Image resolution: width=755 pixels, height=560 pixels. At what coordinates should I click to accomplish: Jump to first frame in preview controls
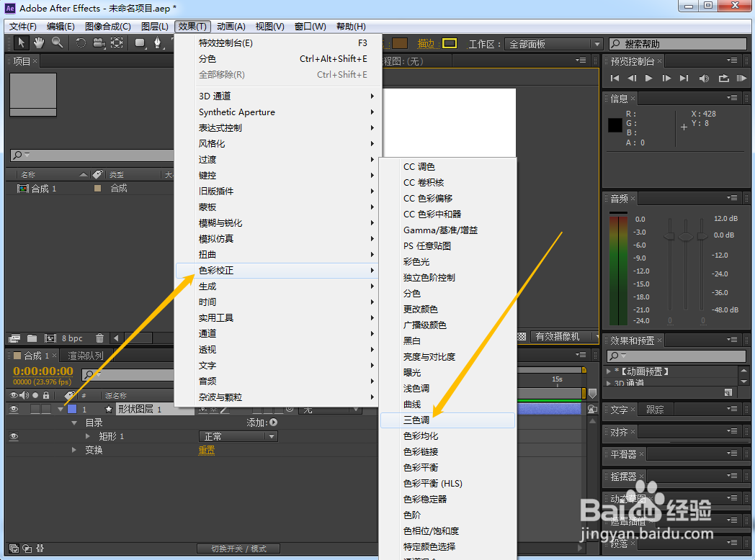coord(615,78)
